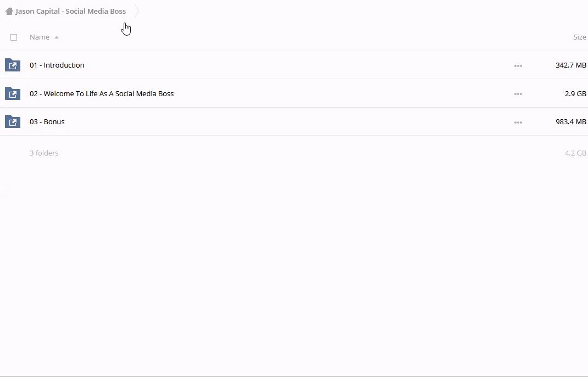Click the shared folder icon for 01 - Introduction
The width and height of the screenshot is (588, 377).
click(x=13, y=65)
